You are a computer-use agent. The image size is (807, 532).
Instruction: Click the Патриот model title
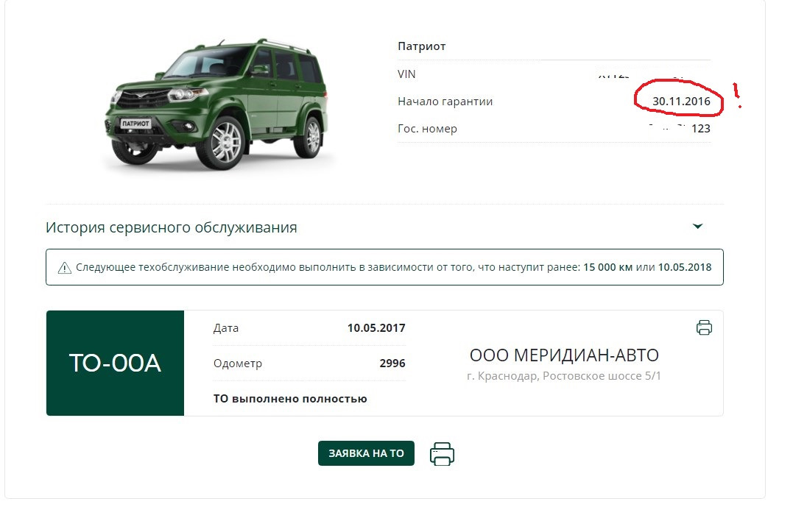click(421, 46)
